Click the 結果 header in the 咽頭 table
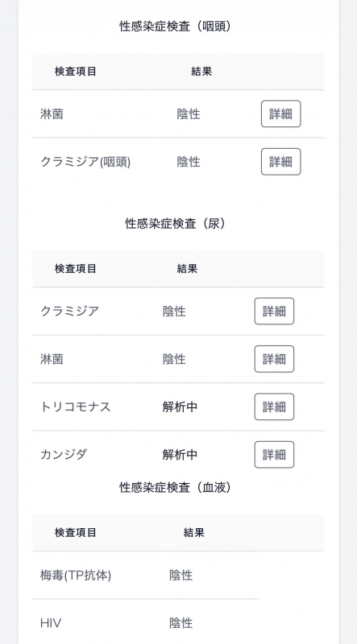Screen dimensions: 357x644 point(201,72)
